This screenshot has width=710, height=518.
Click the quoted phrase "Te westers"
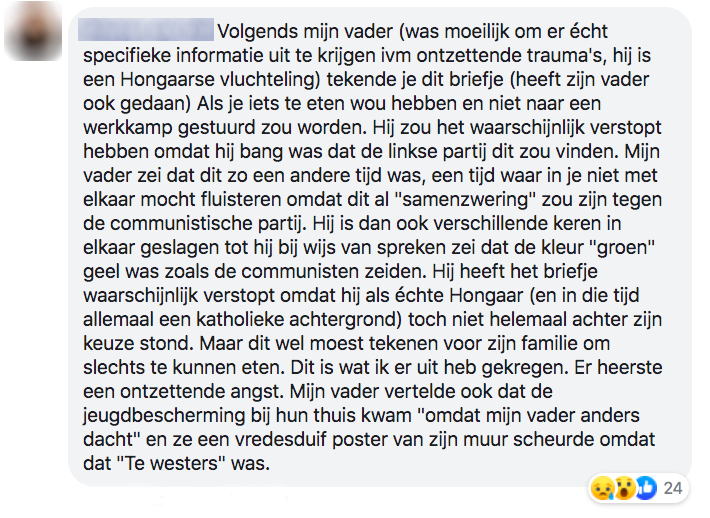173,465
